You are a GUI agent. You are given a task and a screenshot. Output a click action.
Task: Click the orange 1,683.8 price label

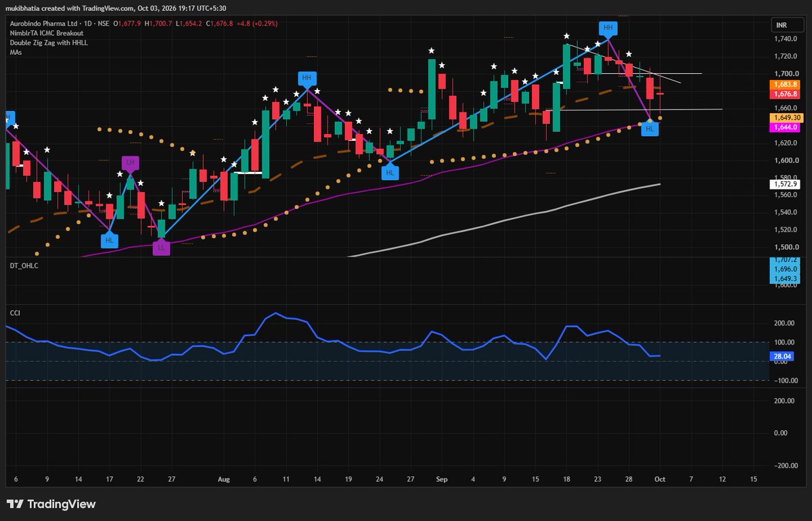pos(784,85)
